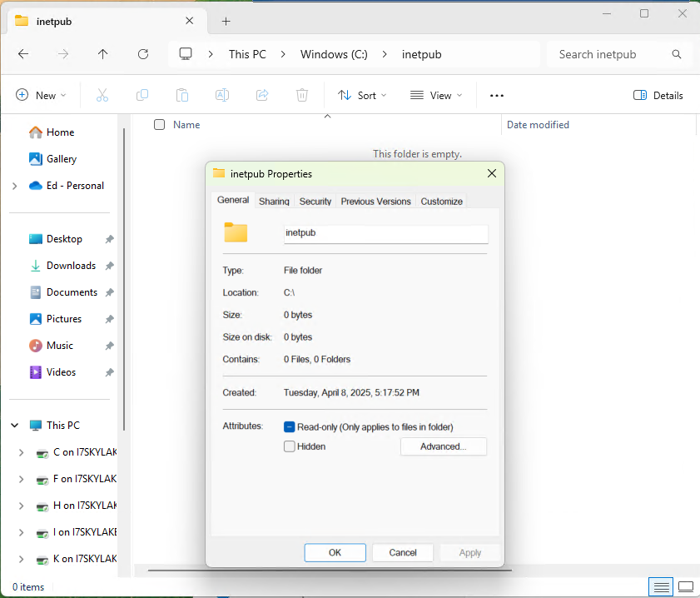Screen dimensions: 700x598
Task: Enable the Hidden attribute checkbox
Action: pos(290,446)
